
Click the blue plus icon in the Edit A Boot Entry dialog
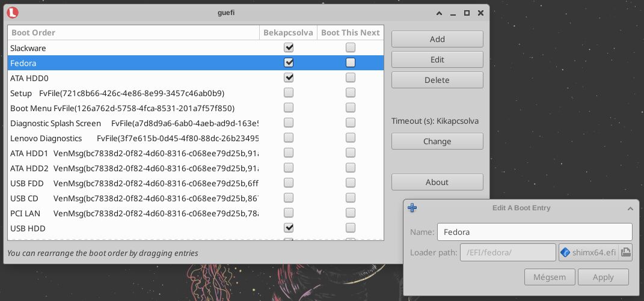[x=412, y=208]
